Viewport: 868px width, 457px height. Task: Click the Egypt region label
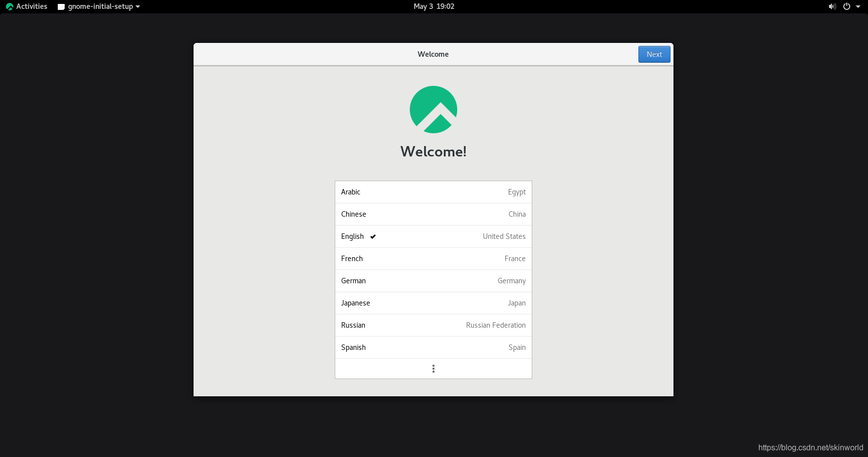(x=517, y=192)
